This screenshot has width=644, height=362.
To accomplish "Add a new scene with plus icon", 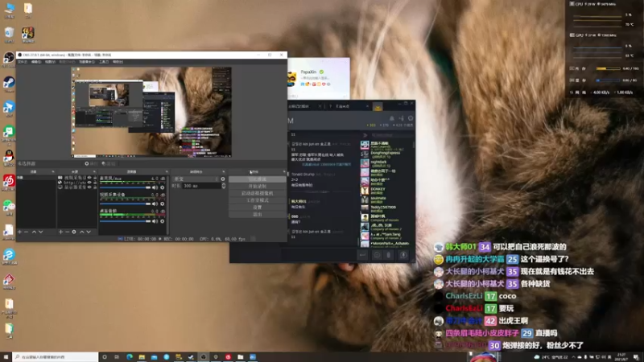I will [x=19, y=232].
